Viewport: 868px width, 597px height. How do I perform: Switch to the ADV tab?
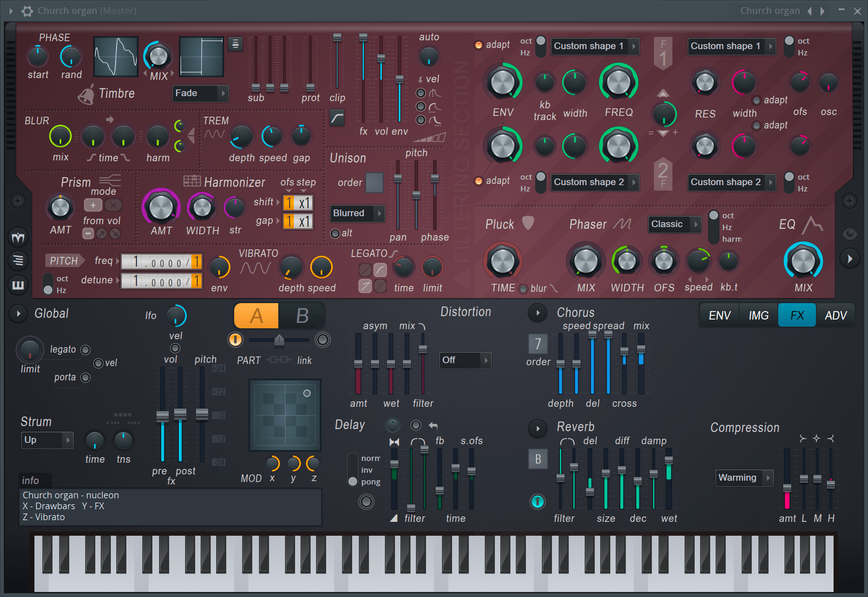click(x=835, y=315)
